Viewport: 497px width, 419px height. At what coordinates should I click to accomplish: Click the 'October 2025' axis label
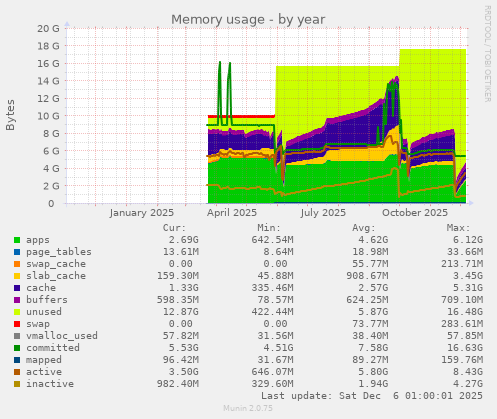coord(415,213)
